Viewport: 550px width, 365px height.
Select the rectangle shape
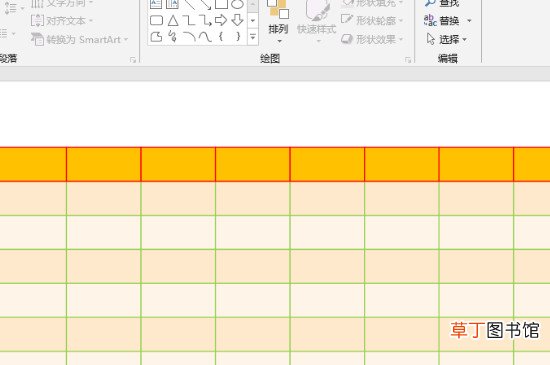(x=221, y=4)
